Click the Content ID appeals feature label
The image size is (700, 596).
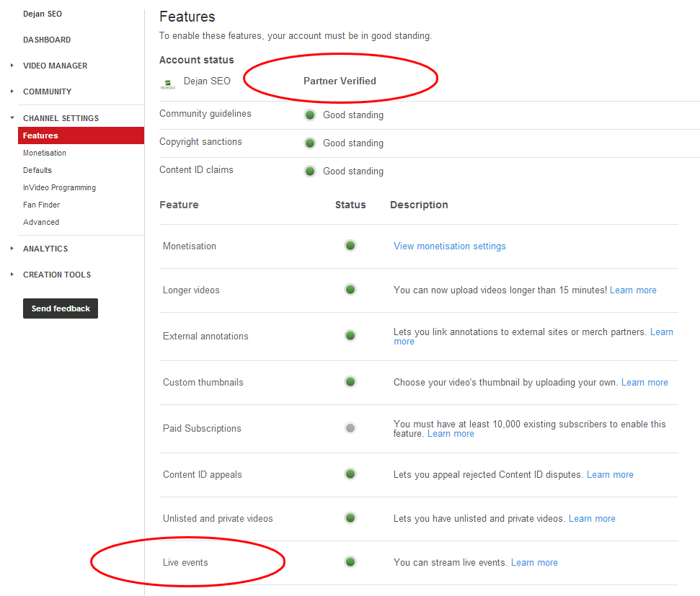[x=203, y=475]
